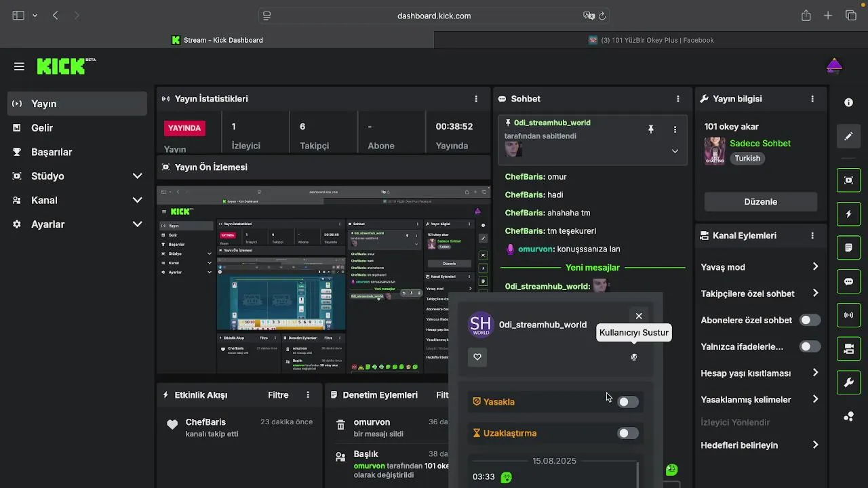Open Filtre in Denetim Eylemleri panel
The image size is (868, 488).
442,395
